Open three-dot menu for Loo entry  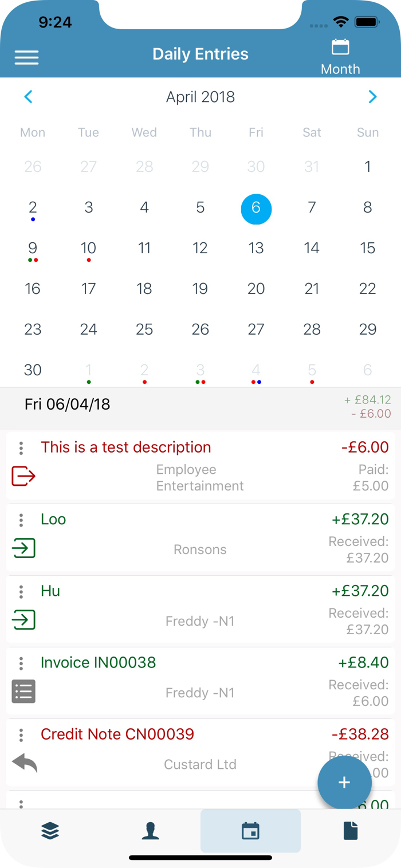[x=21, y=520]
